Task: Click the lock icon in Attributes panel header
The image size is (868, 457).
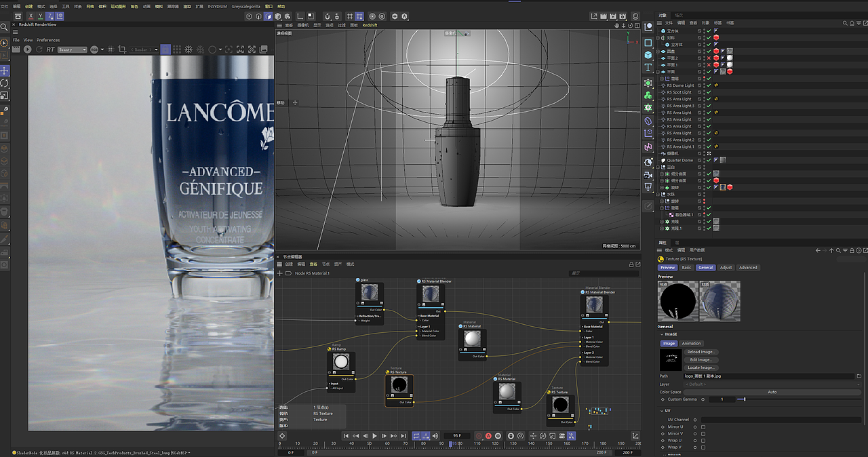Action: click(x=852, y=250)
